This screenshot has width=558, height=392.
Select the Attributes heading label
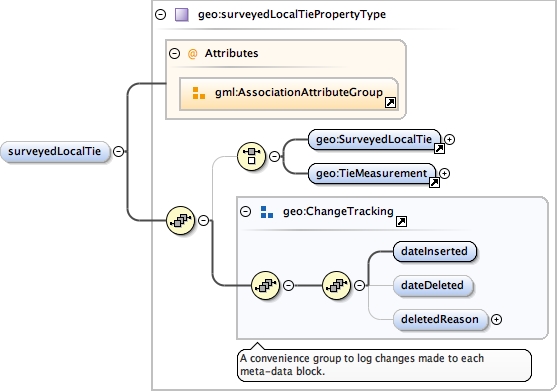[x=231, y=53]
